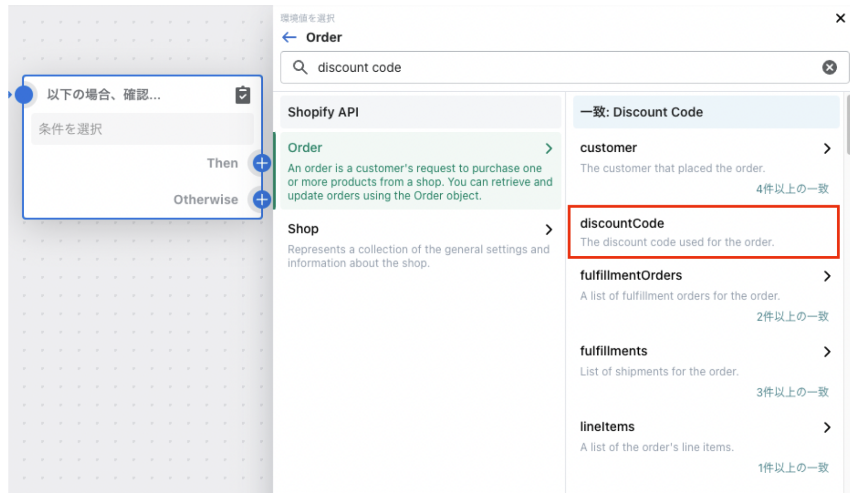The image size is (860, 504).
Task: Expand fulfillmentOrders to view nested fields
Action: point(827,276)
